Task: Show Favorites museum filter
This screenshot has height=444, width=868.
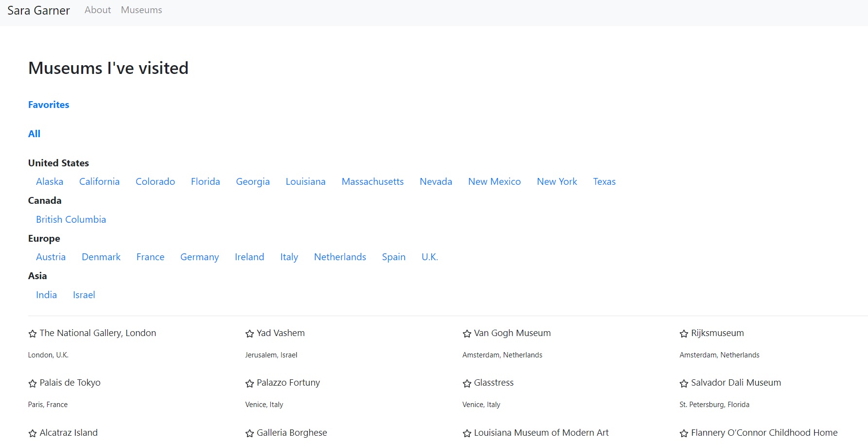Action: [49, 105]
